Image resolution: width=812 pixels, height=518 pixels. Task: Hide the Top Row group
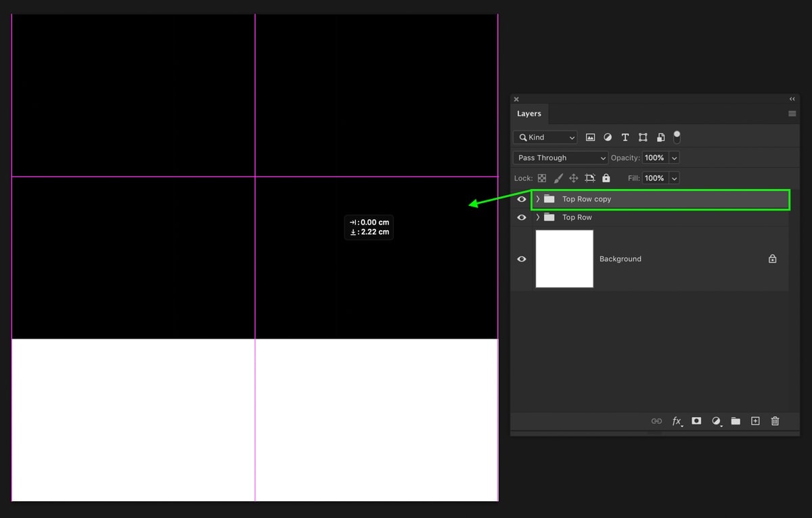point(522,217)
